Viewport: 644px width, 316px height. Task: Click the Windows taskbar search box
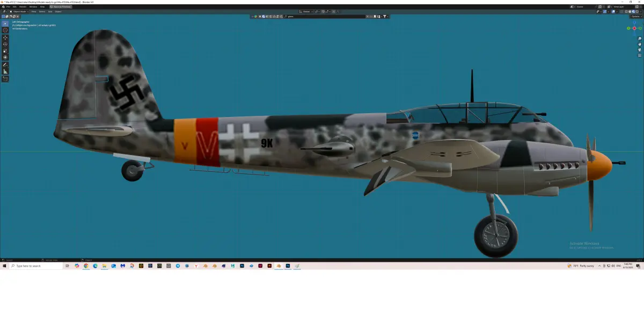[36, 266]
